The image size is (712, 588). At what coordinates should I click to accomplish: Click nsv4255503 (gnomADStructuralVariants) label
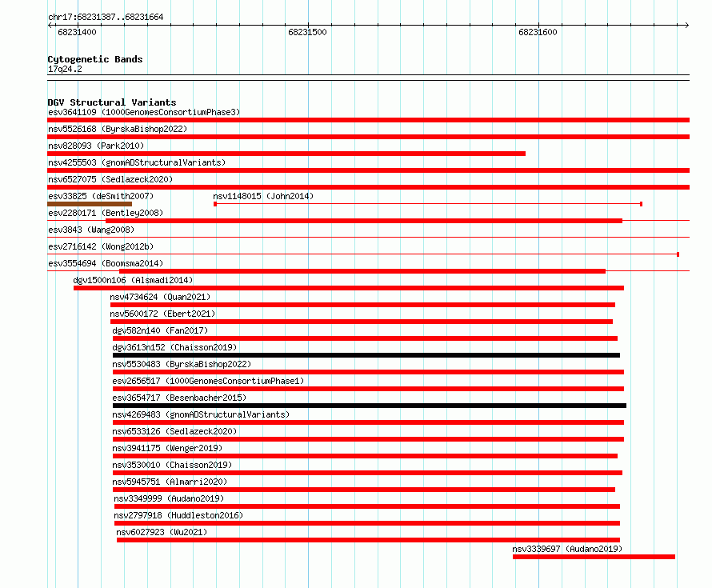(x=137, y=162)
